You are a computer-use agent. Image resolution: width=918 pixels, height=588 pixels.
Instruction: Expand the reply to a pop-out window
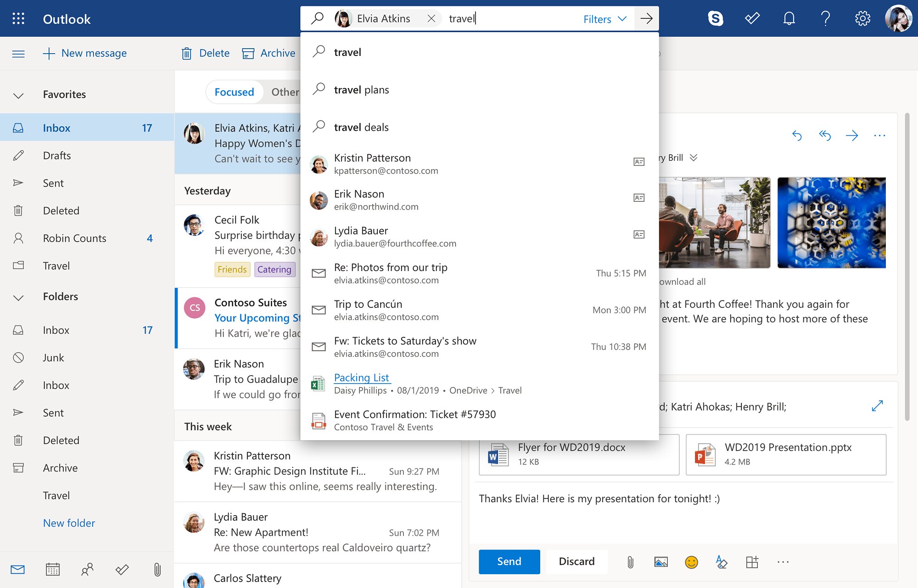tap(877, 406)
